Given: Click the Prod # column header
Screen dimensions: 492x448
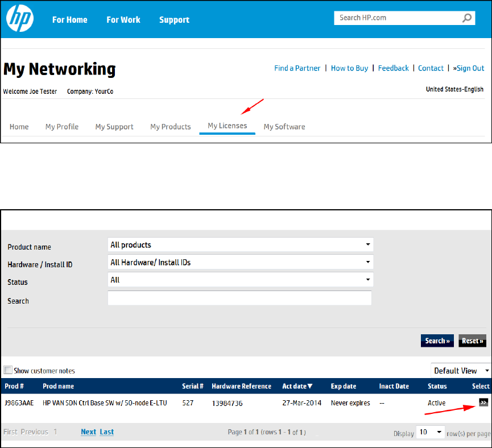Looking at the screenshot, I should point(14,386).
